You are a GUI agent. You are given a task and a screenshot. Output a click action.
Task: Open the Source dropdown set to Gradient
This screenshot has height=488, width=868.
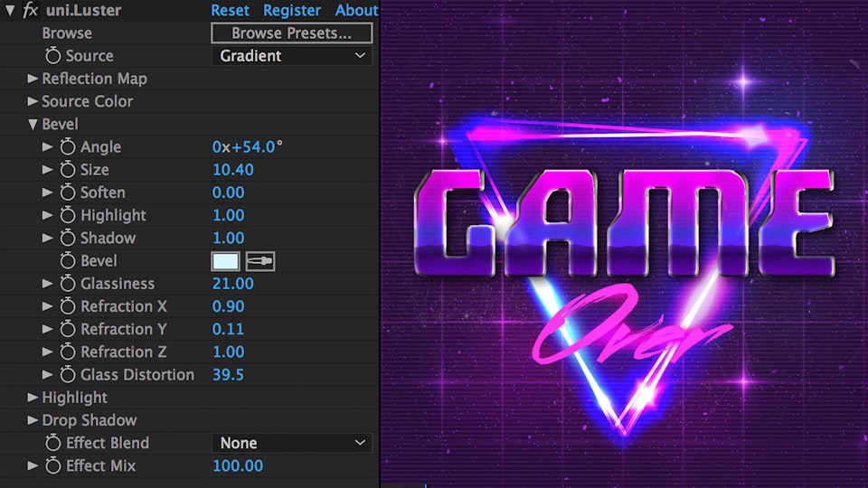[292, 56]
